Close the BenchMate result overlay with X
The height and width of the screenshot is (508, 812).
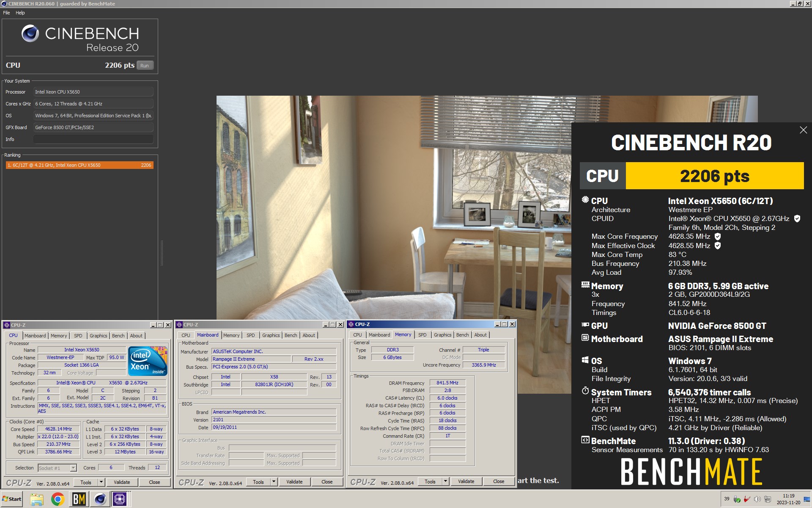pyautogui.click(x=803, y=130)
